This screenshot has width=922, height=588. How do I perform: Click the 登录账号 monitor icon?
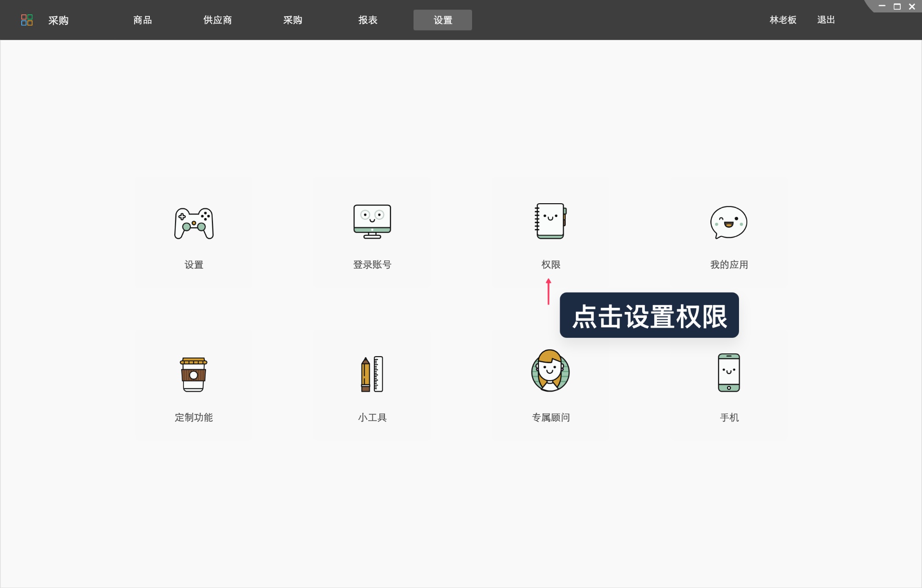[372, 222]
